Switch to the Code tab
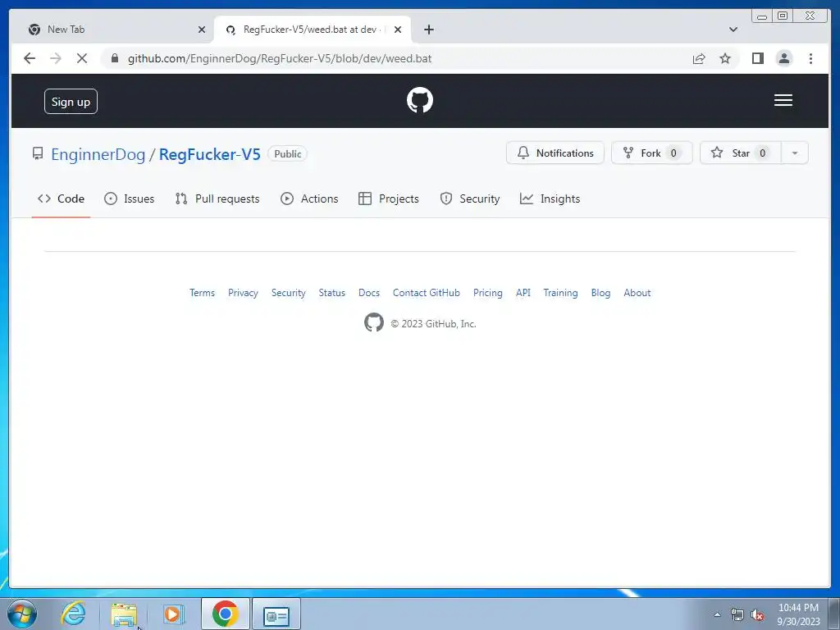 click(61, 199)
